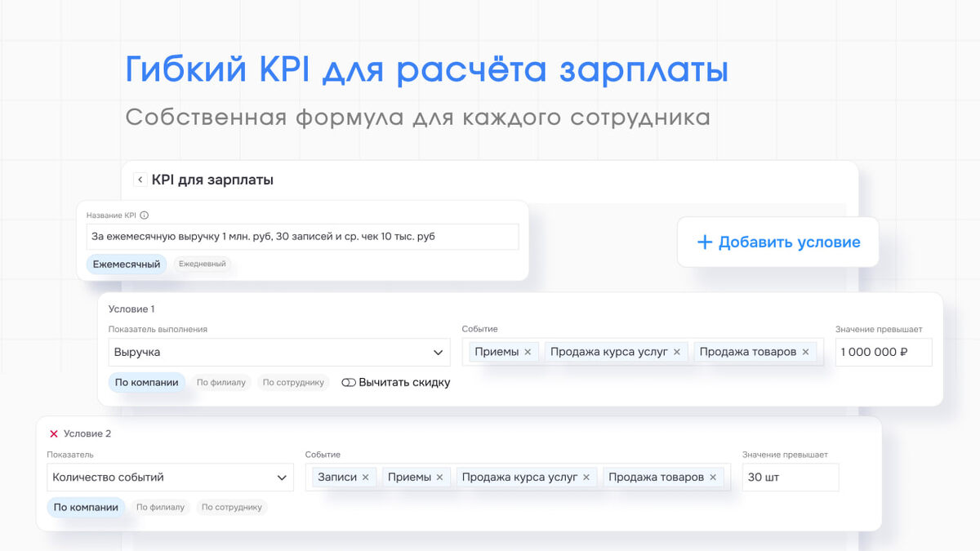Select Ежемесячный period option
This screenshot has width=980, height=551.
point(127,264)
